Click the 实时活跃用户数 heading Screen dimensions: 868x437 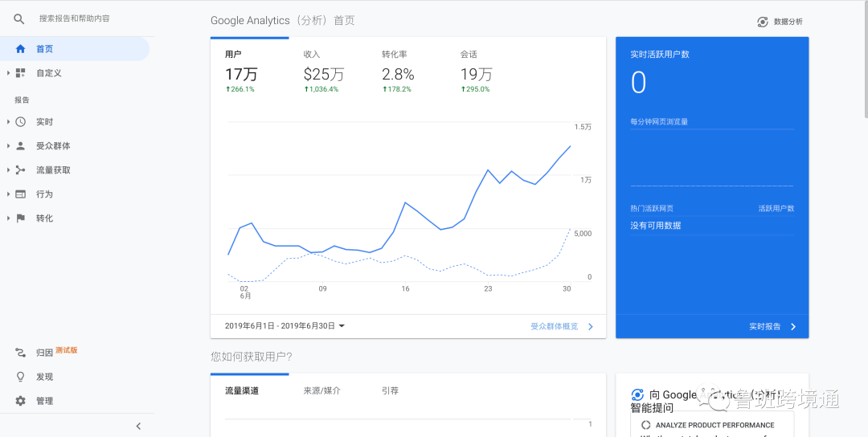click(x=660, y=54)
